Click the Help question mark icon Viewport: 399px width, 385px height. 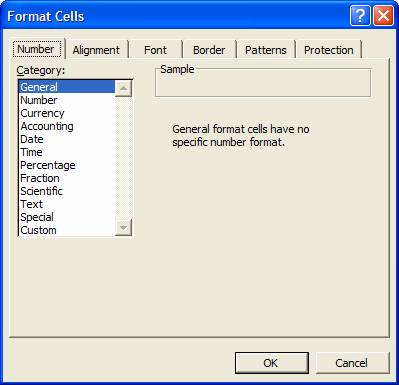point(360,16)
